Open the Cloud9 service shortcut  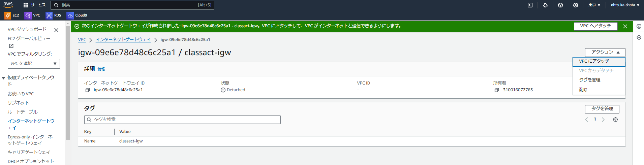click(x=77, y=15)
